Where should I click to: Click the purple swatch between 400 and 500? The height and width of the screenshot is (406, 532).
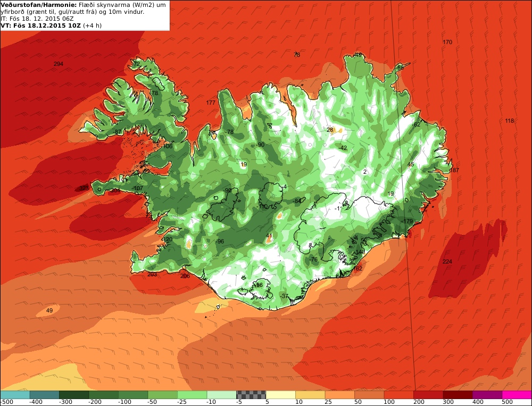click(487, 394)
